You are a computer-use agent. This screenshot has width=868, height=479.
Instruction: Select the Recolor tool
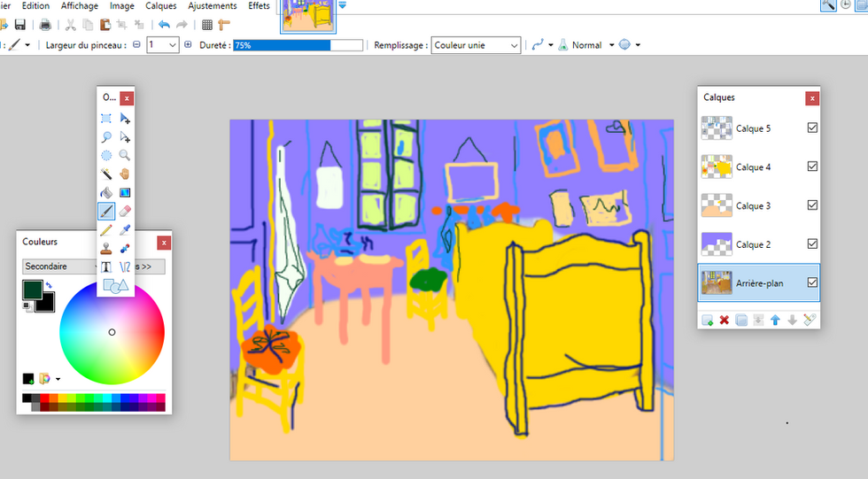125,248
